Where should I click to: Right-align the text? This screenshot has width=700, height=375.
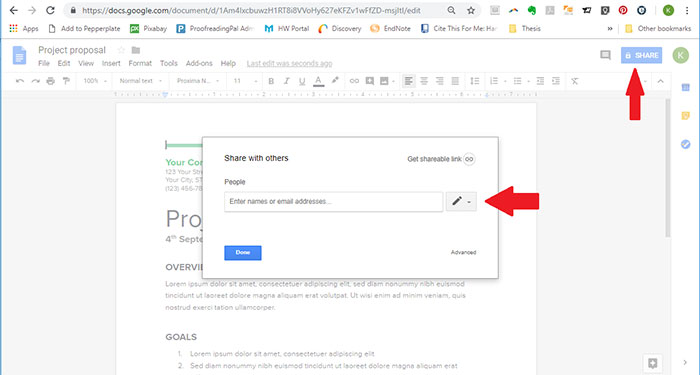click(x=440, y=81)
